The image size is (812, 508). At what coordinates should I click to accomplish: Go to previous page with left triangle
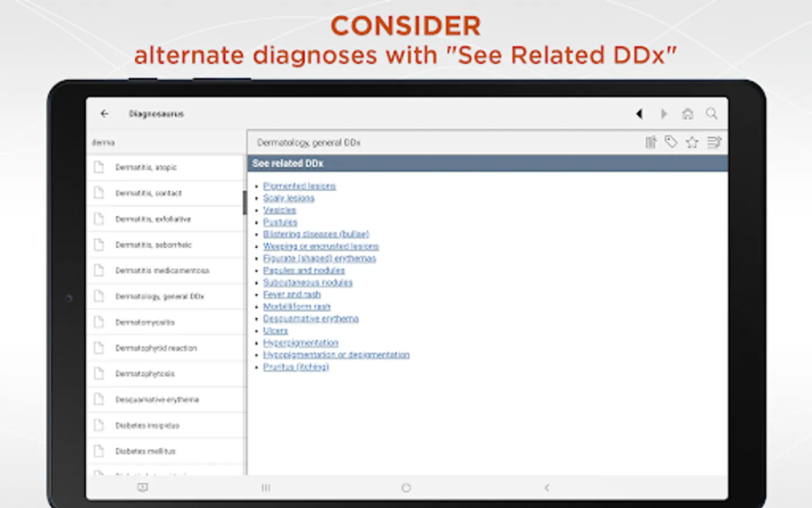coord(639,114)
